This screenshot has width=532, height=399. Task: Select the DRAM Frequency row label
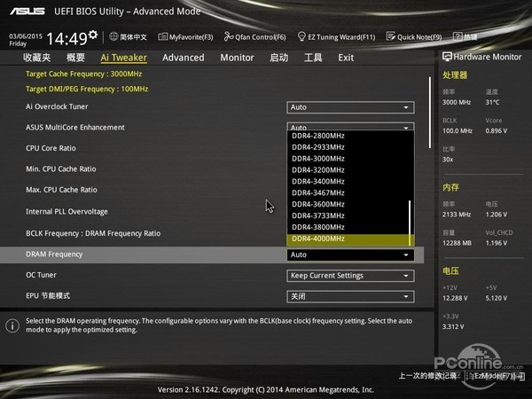tap(54, 254)
